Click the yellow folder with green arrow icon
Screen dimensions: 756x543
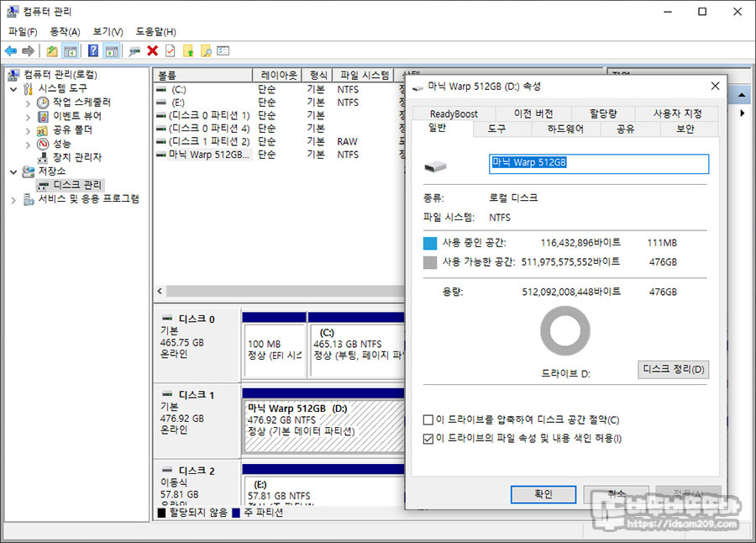pyautogui.click(x=188, y=50)
